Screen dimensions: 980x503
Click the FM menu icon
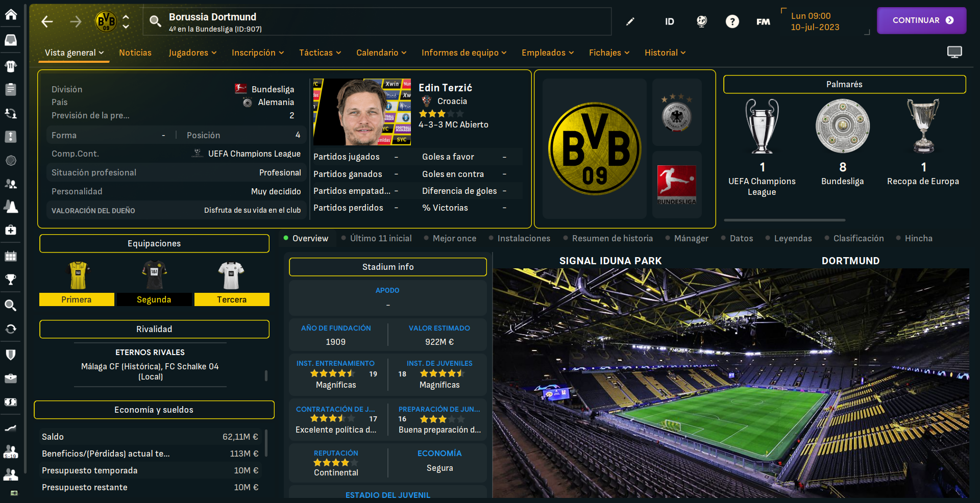[x=763, y=21]
